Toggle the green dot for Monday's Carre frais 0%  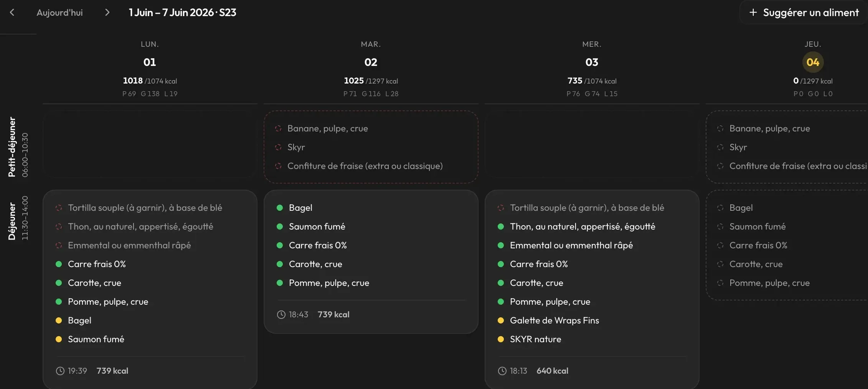coord(59,264)
